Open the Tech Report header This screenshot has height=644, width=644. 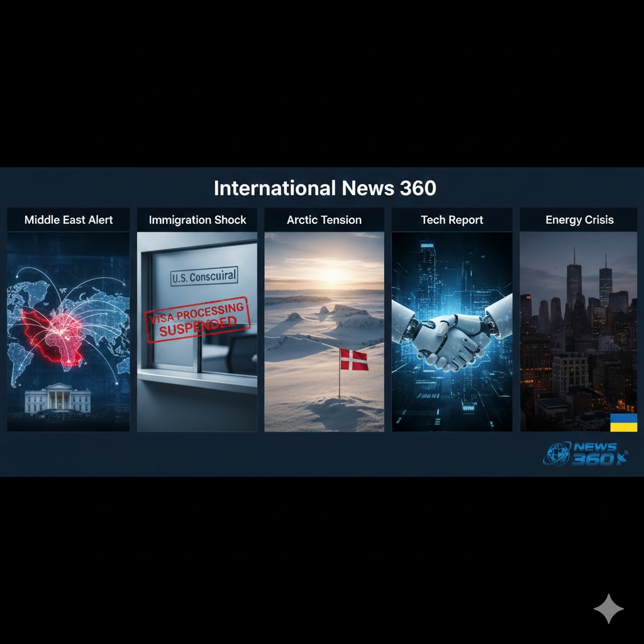[452, 220]
